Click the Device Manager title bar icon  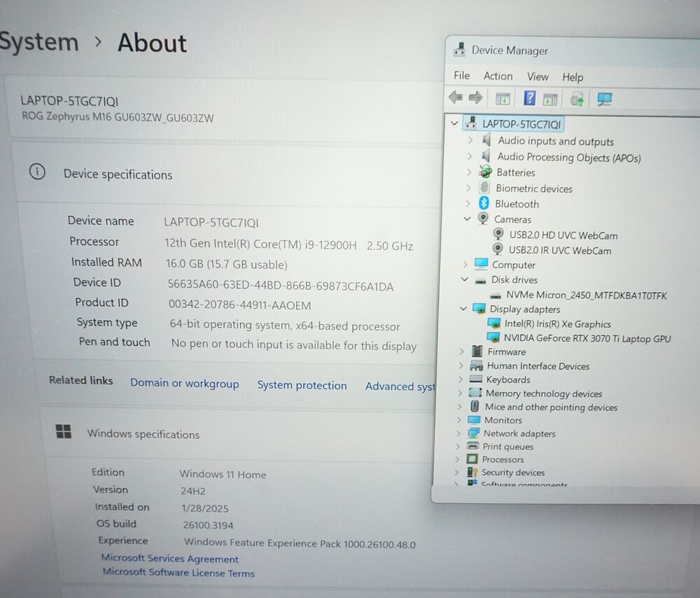pos(459,49)
